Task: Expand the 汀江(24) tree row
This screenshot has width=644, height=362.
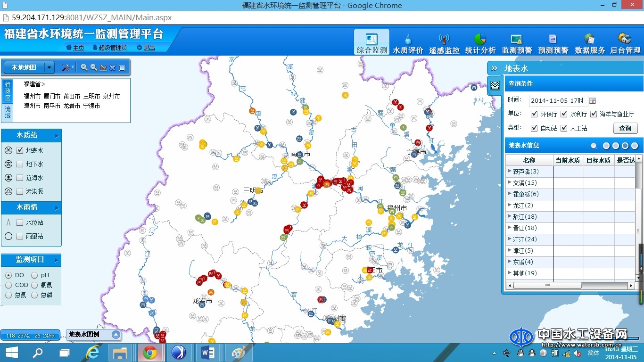Action: click(x=509, y=239)
